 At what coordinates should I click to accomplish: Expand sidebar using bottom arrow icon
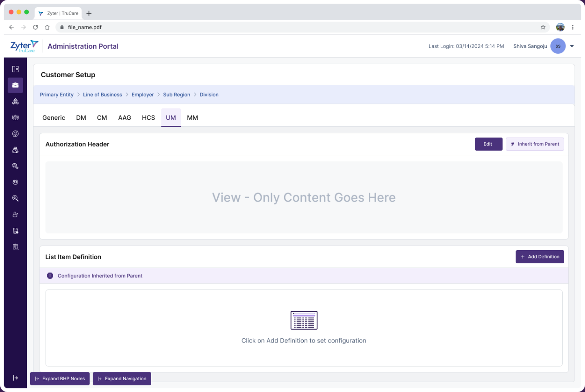[15, 378]
